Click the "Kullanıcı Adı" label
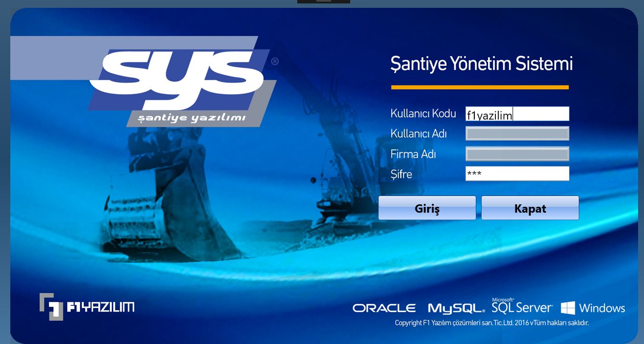This screenshot has height=344, width=644. tap(418, 133)
